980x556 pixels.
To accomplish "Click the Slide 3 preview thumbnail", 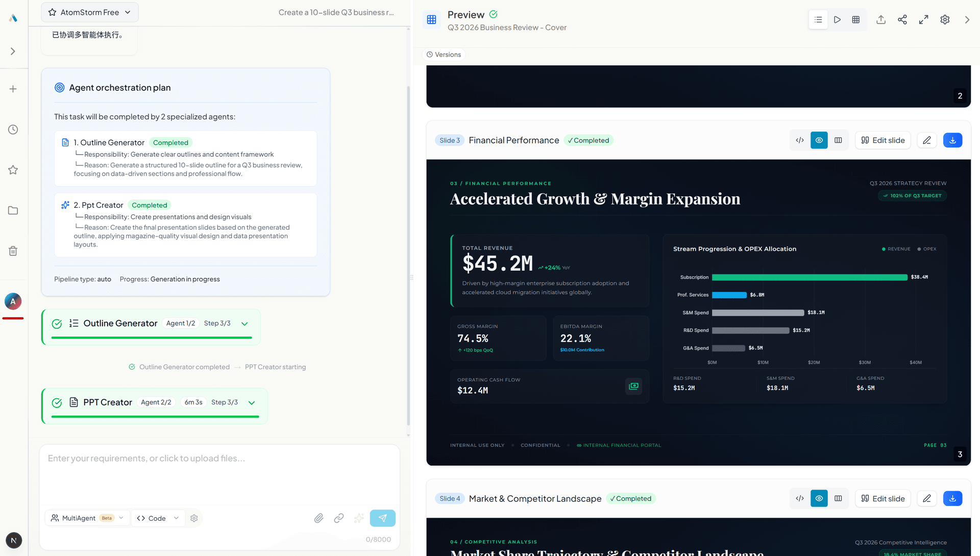I will (699, 312).
